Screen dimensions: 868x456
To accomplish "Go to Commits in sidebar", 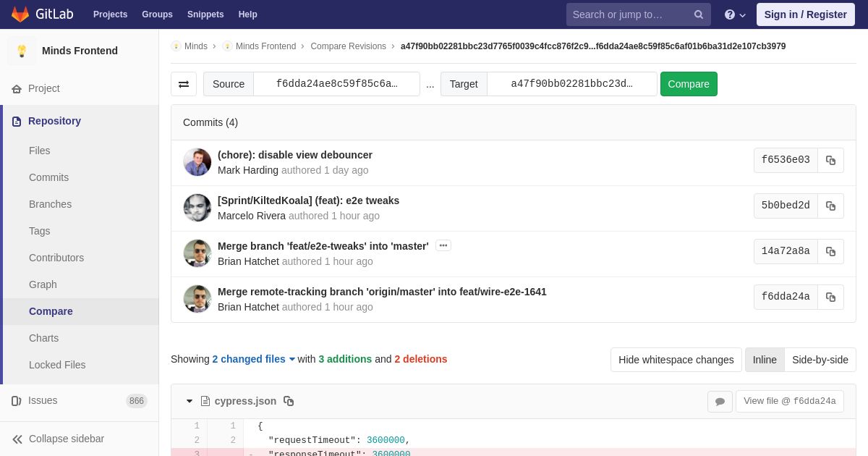I will click(x=48, y=177).
